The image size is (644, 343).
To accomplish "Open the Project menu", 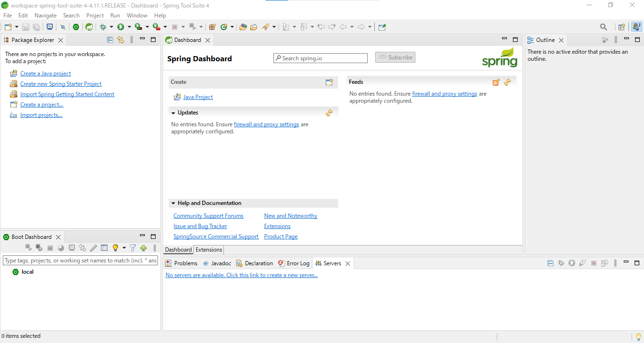I will pyautogui.click(x=95, y=16).
